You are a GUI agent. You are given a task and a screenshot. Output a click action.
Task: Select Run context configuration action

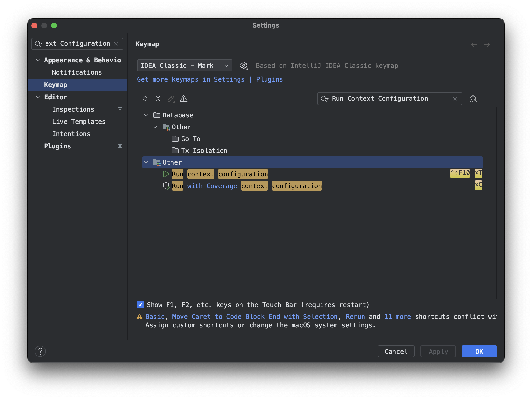(220, 174)
